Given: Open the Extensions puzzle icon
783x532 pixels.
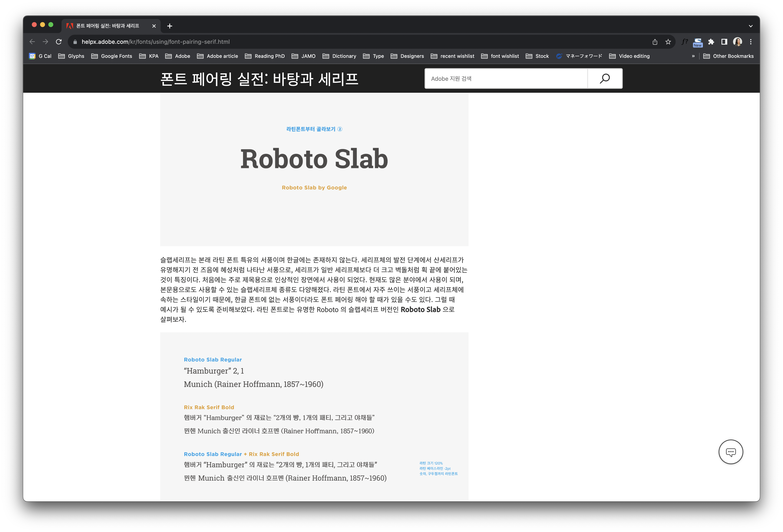Looking at the screenshot, I should (x=711, y=42).
